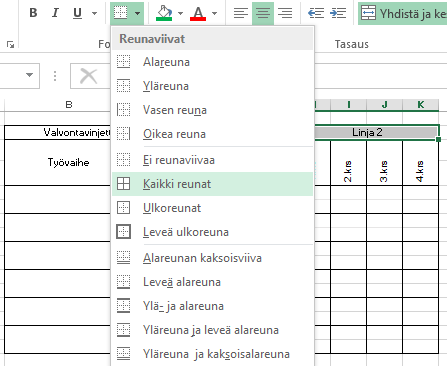Viewport: 447px width, 366px height.
Task: Select Alareuna bottom border
Action: 212,62
